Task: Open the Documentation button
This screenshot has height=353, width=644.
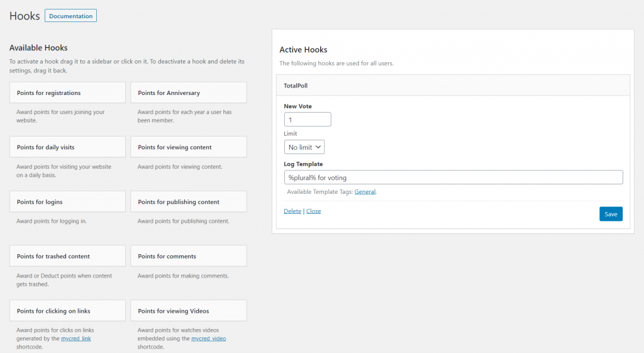Action: [x=70, y=16]
